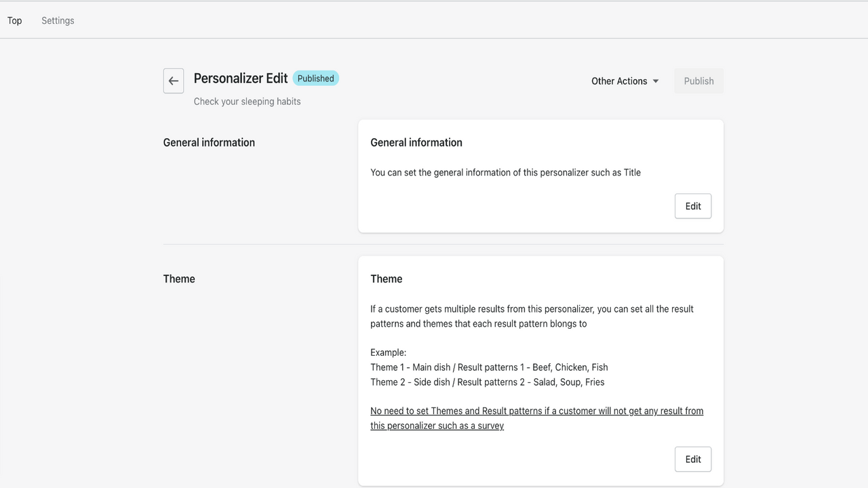Click the Theme sidebar label

pyautogui.click(x=178, y=279)
